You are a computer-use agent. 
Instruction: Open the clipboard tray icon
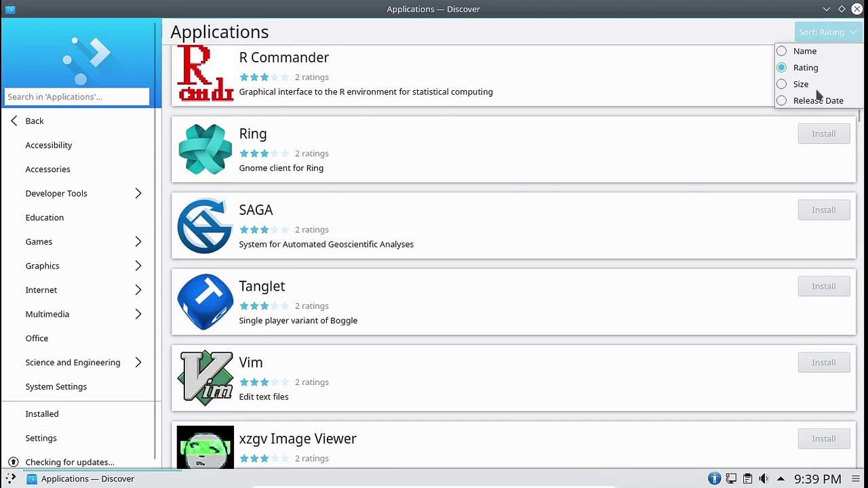[x=747, y=479]
